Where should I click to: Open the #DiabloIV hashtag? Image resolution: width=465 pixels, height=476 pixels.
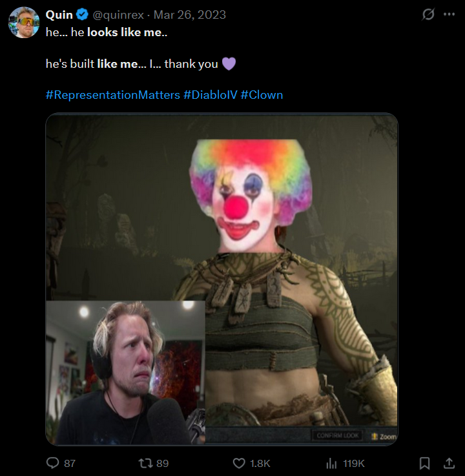pyautogui.click(x=211, y=95)
